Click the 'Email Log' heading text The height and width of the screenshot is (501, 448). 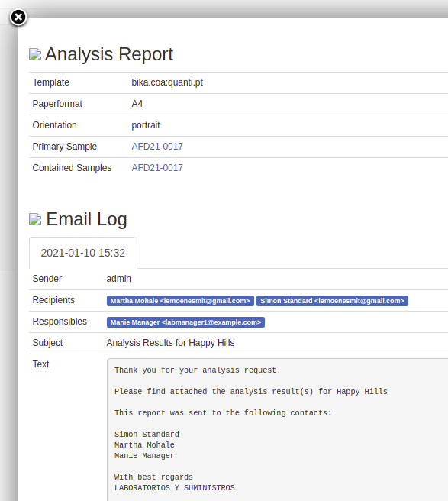(86, 219)
